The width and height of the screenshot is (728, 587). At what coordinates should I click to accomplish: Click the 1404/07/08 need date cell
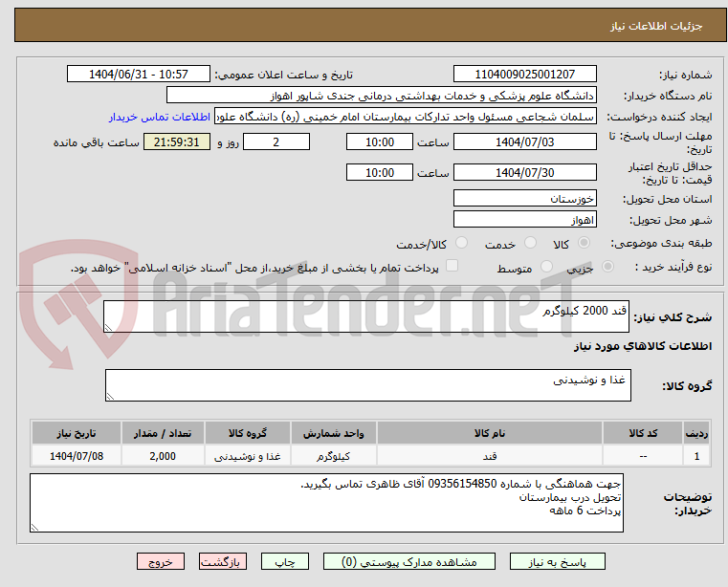(77, 456)
